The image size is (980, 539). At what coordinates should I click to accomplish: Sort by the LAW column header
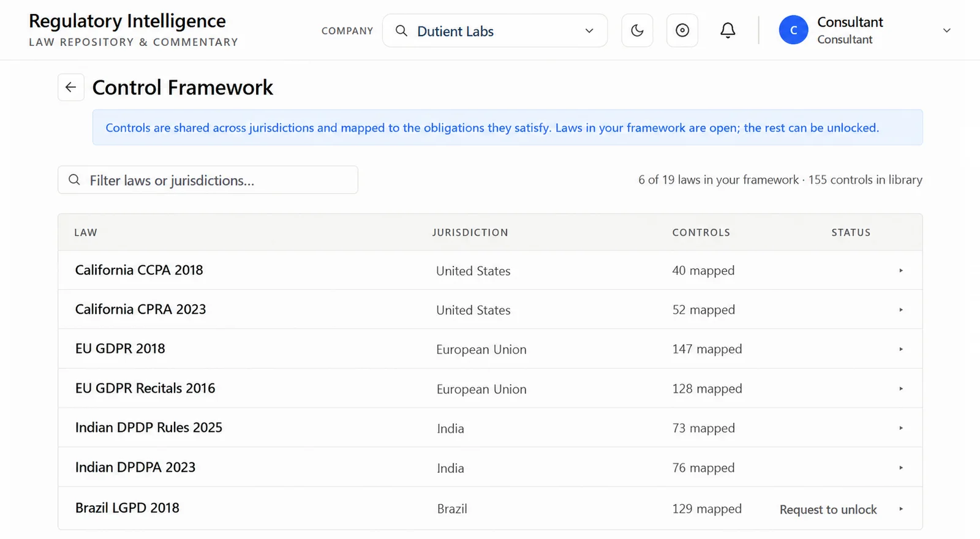tap(86, 233)
